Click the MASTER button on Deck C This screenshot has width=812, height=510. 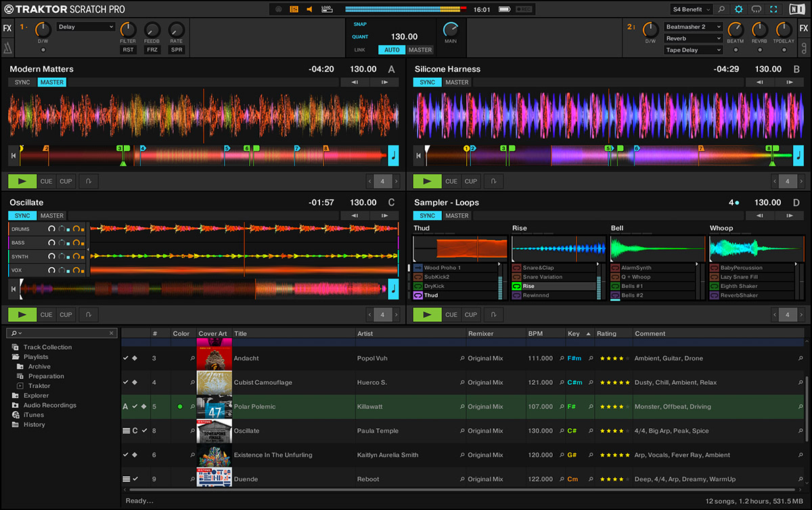point(51,216)
